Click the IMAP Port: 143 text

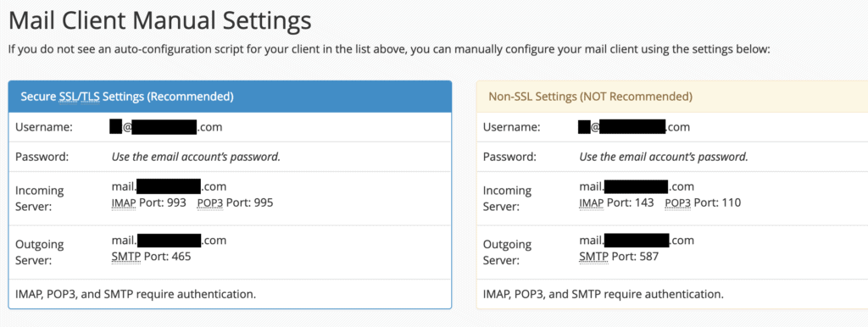pyautogui.click(x=617, y=203)
